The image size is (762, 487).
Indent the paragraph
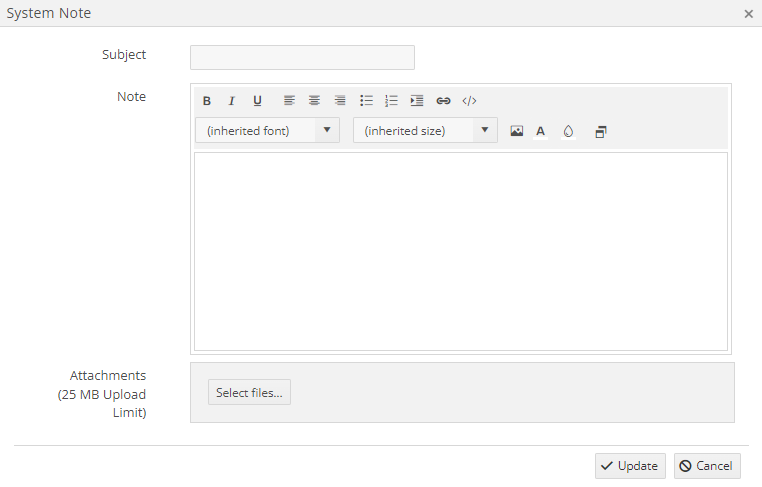click(x=416, y=101)
